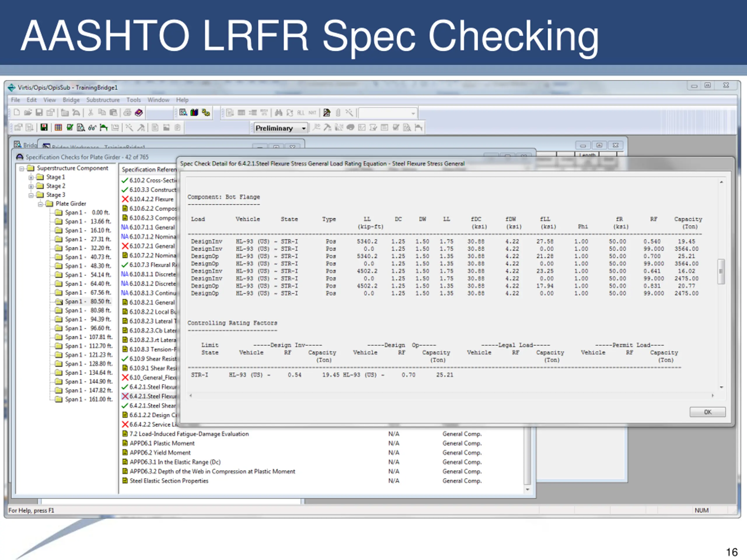Click the Cut scissors toolbar icon
Viewport: 747px width, 560px height.
click(x=90, y=113)
